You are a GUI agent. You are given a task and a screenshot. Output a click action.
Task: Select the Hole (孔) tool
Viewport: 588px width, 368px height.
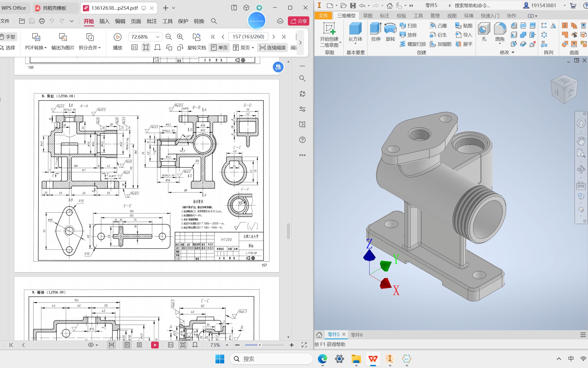(x=484, y=32)
